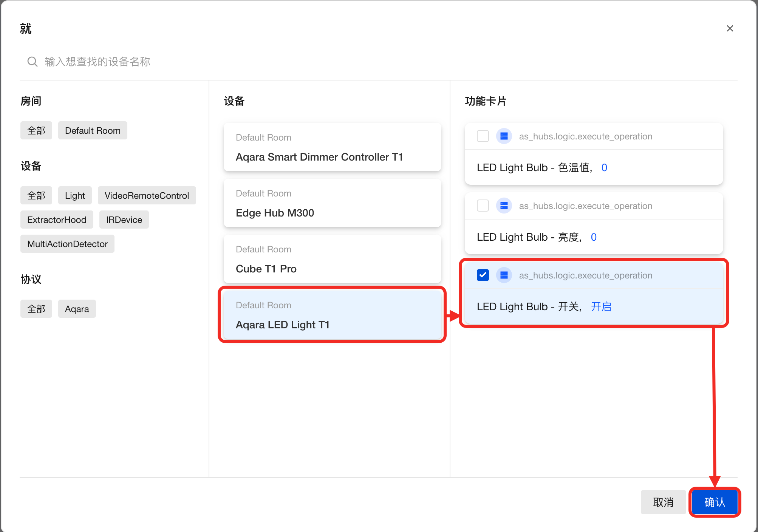Uncheck the LED Light Bulb switch checkbox
Screen dimensions: 758x532
tap(483, 275)
